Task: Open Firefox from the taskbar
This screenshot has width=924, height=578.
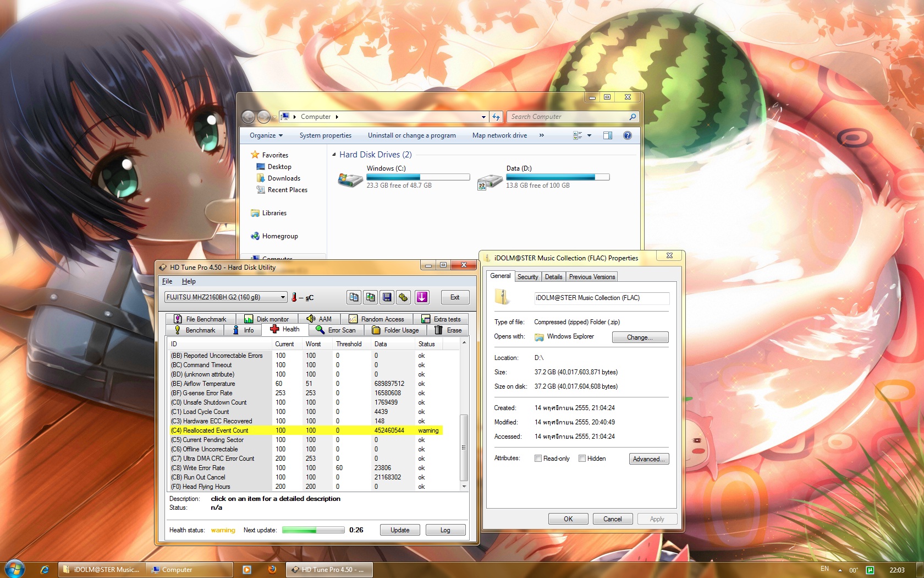Action: point(272,569)
